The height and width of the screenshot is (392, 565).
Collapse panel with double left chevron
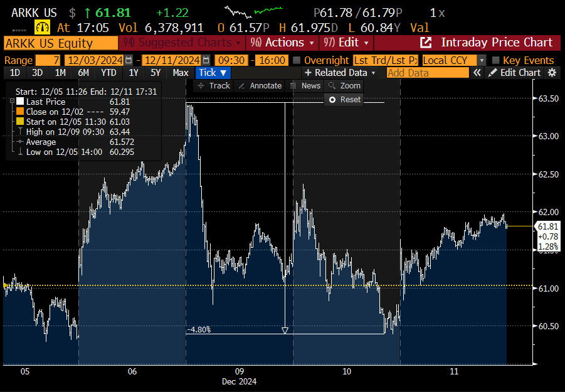477,73
